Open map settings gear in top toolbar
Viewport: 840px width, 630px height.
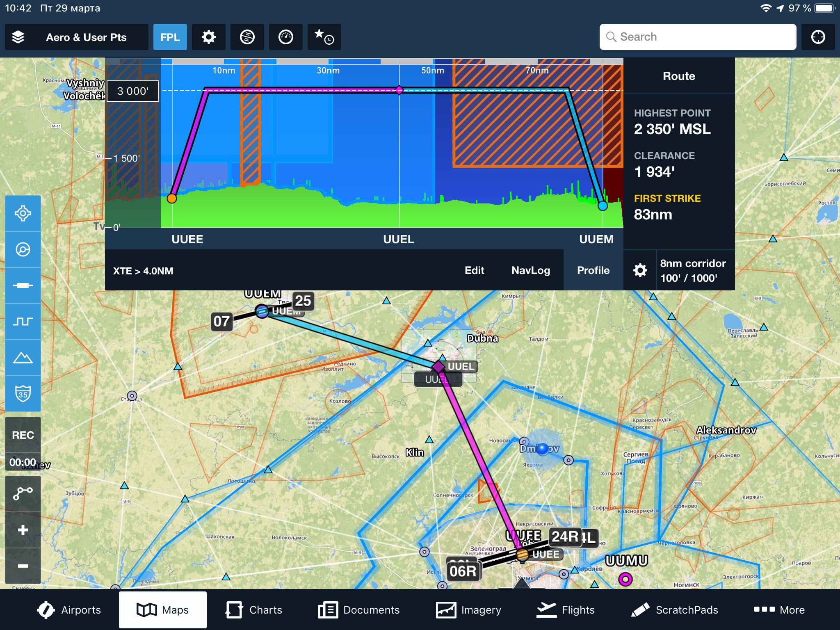208,37
